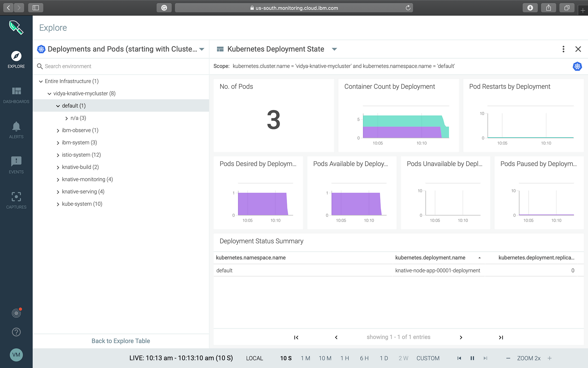Image resolution: width=588 pixels, height=368 pixels.
Task: Select the CUSTOM time range
Action: point(428,358)
